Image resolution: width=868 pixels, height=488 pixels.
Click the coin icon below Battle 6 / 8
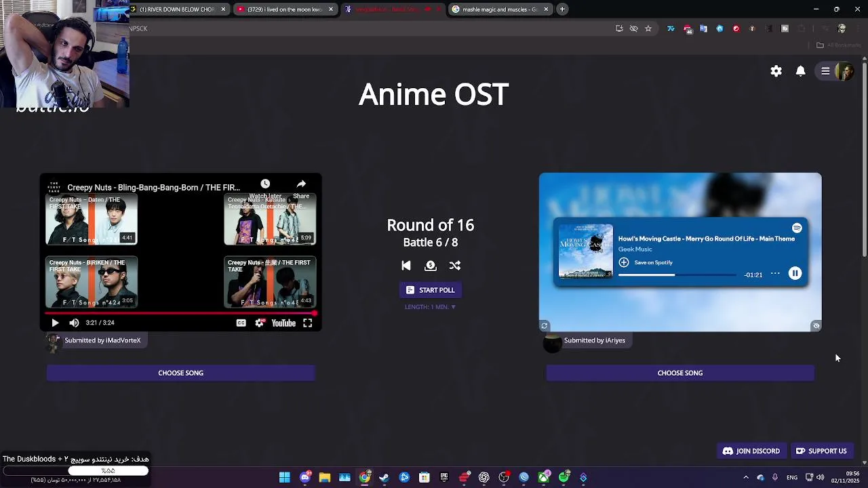[x=430, y=266]
